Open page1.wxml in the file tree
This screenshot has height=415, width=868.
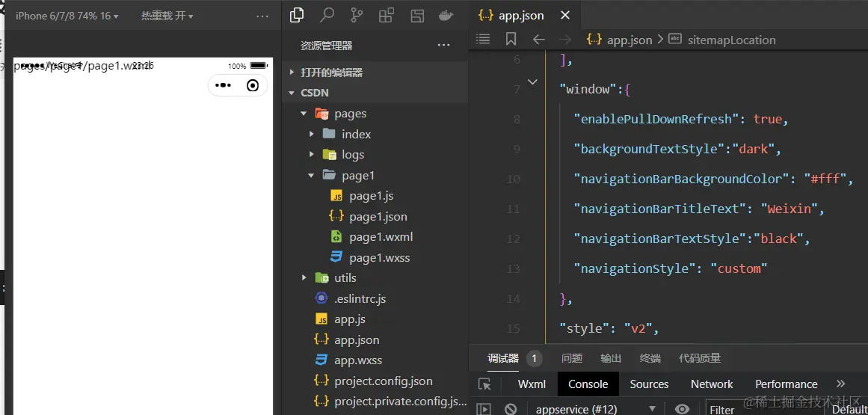click(381, 237)
